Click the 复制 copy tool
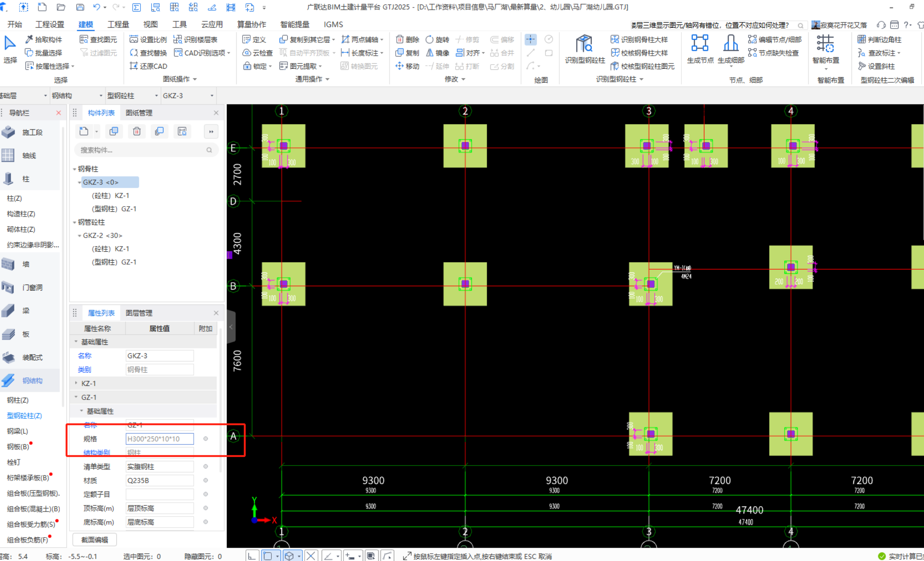The image size is (924, 561). [407, 53]
